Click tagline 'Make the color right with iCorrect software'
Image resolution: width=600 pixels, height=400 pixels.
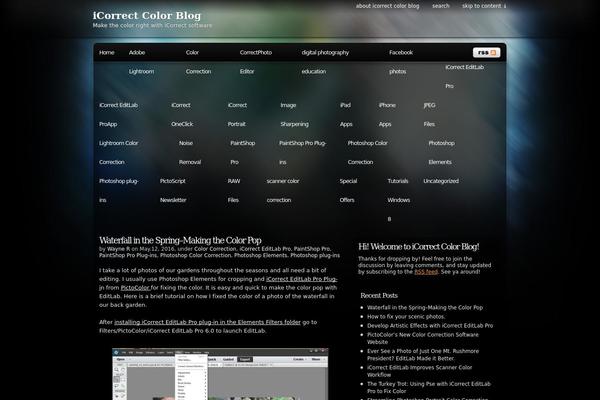click(x=152, y=25)
